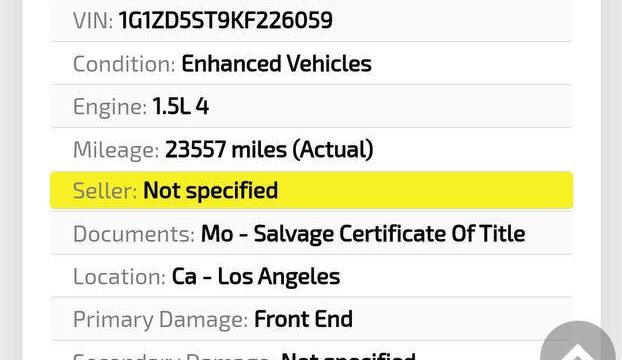Click the Primary Damage field label

point(161,319)
